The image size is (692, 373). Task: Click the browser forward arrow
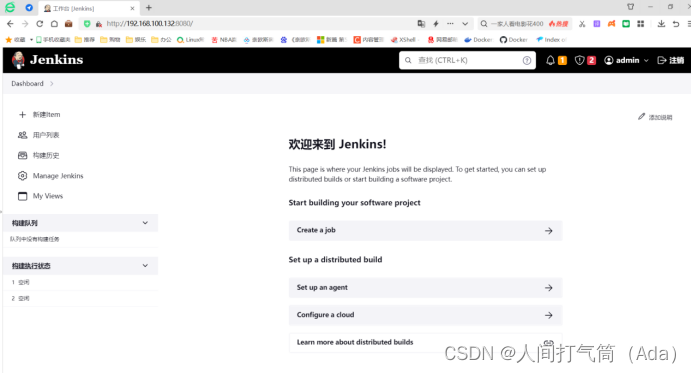click(25, 24)
